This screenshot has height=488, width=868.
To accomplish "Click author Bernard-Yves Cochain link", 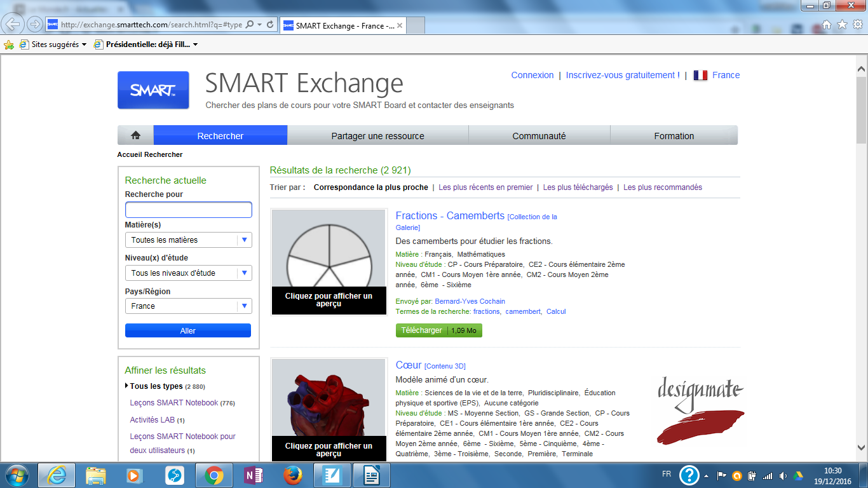I will pos(470,301).
